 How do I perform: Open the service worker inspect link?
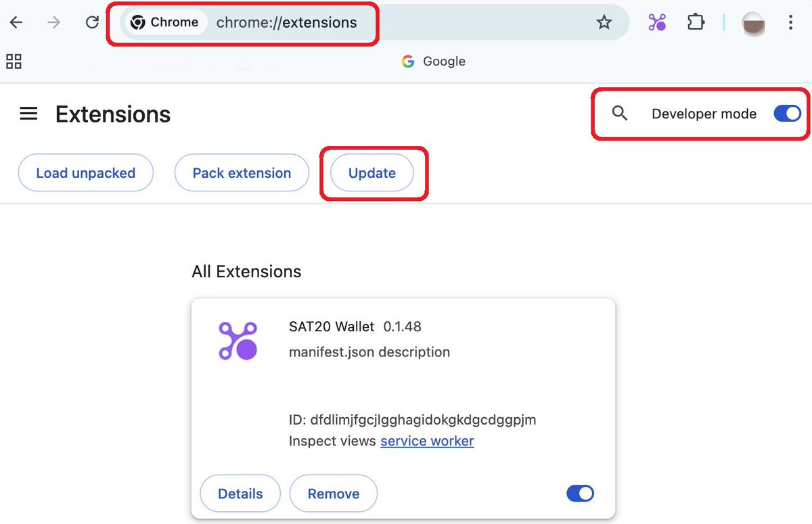point(427,441)
